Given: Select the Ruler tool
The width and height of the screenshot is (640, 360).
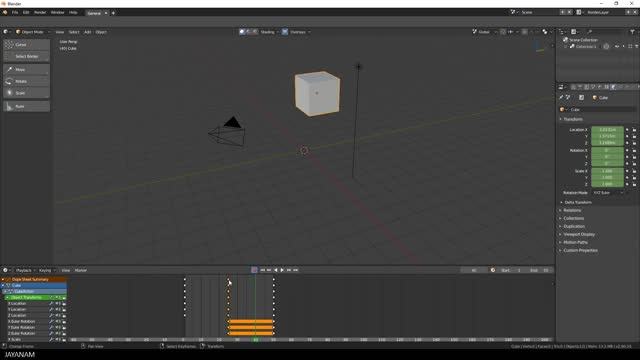Looking at the screenshot, I should (x=27, y=106).
